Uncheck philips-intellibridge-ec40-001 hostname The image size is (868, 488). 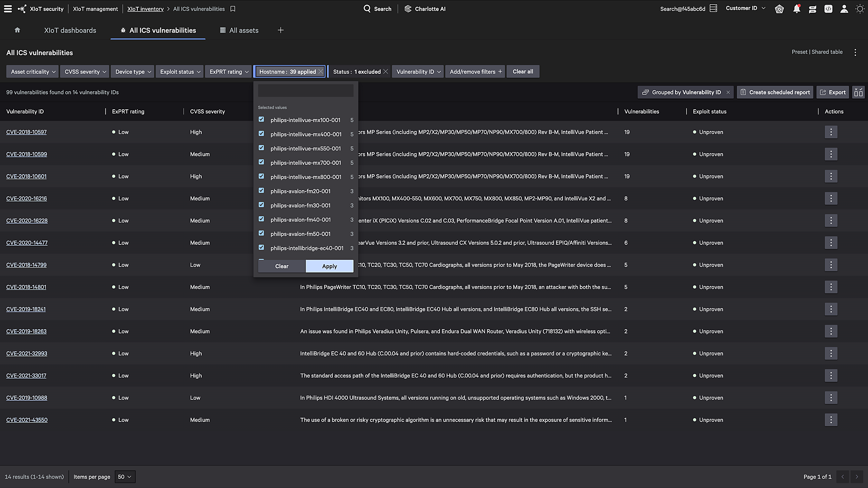(262, 247)
